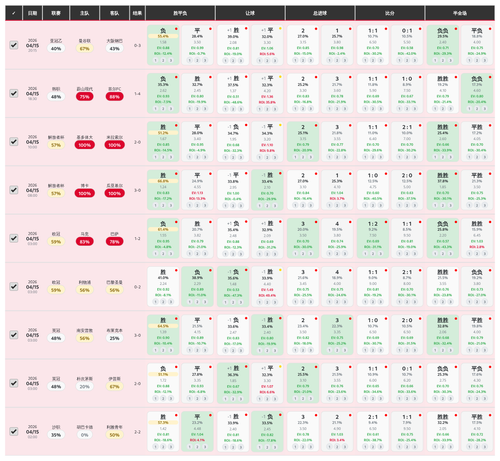Uncheck the checkbox for the 0-3 match
The width and height of the screenshot is (500, 461).
14,45
